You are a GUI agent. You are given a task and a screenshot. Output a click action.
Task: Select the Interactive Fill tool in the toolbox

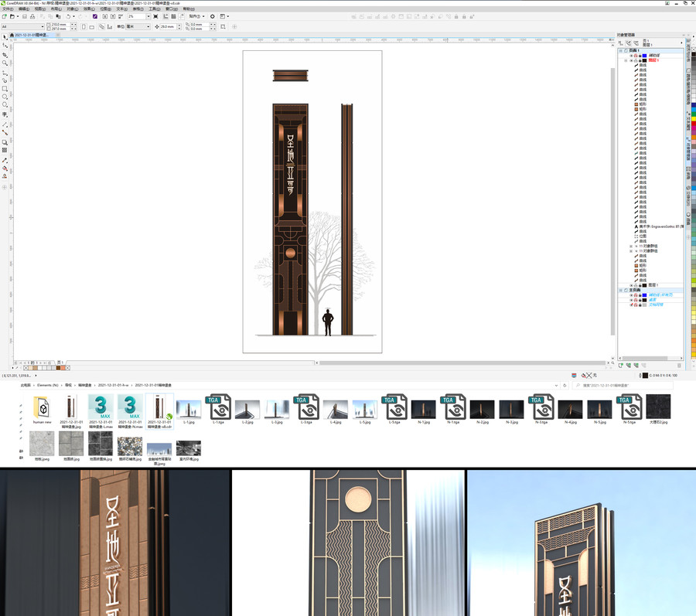coord(5,168)
